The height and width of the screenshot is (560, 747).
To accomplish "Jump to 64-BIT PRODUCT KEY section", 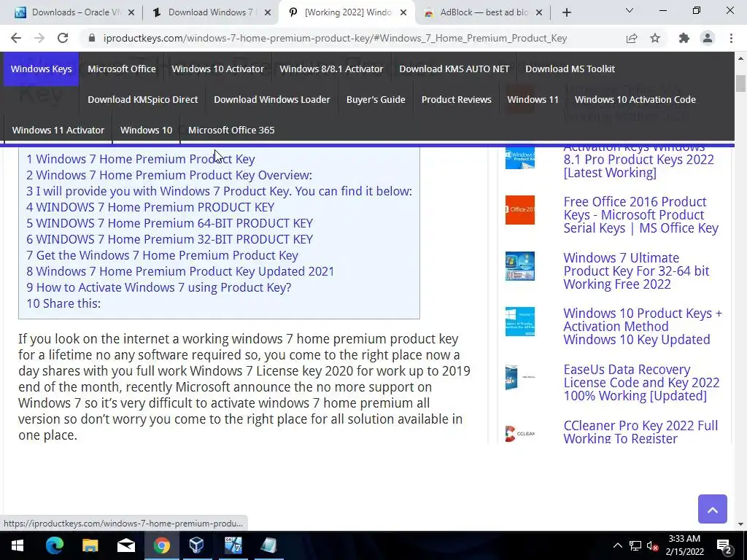I will pos(169,223).
